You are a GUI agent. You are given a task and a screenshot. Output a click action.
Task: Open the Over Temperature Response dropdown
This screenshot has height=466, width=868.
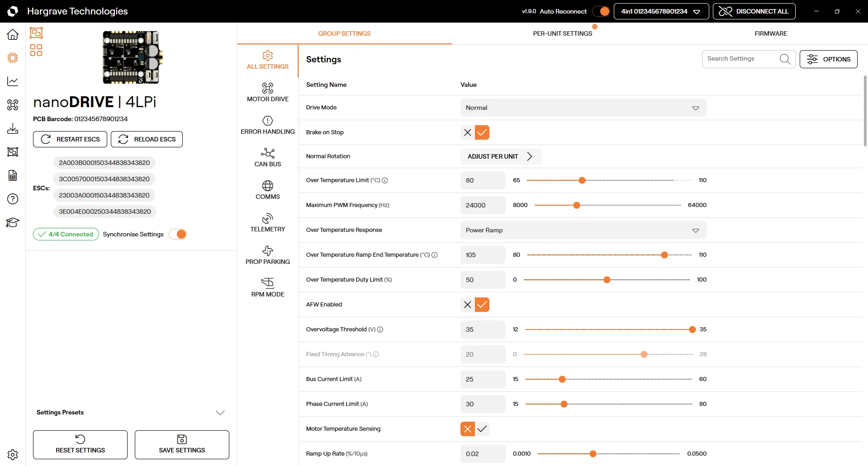coord(583,230)
